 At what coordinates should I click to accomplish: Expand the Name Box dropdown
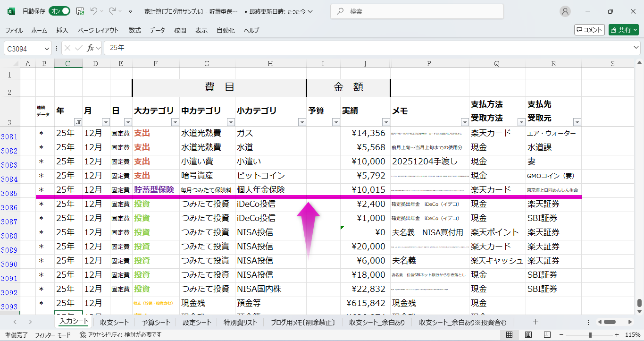[x=47, y=49]
